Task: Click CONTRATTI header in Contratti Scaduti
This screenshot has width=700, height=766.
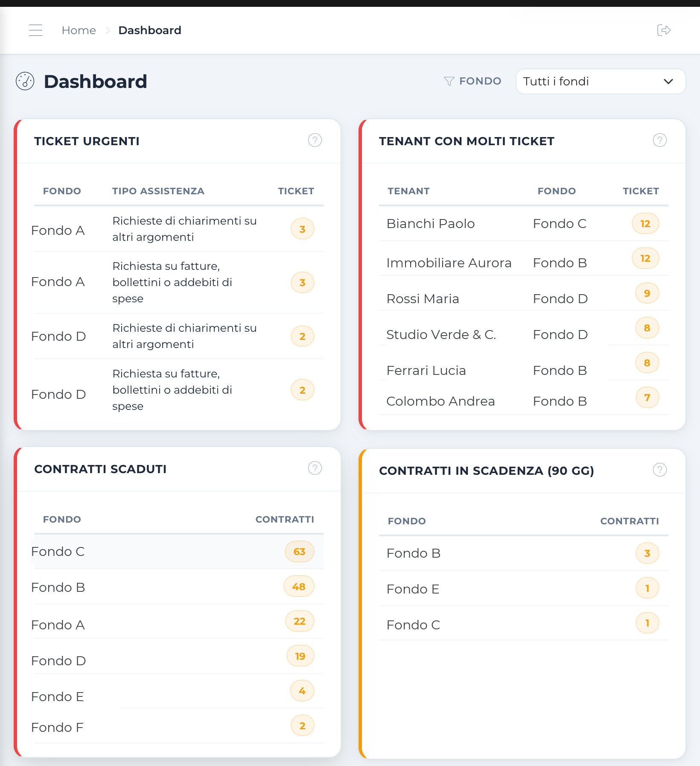Action: (285, 519)
